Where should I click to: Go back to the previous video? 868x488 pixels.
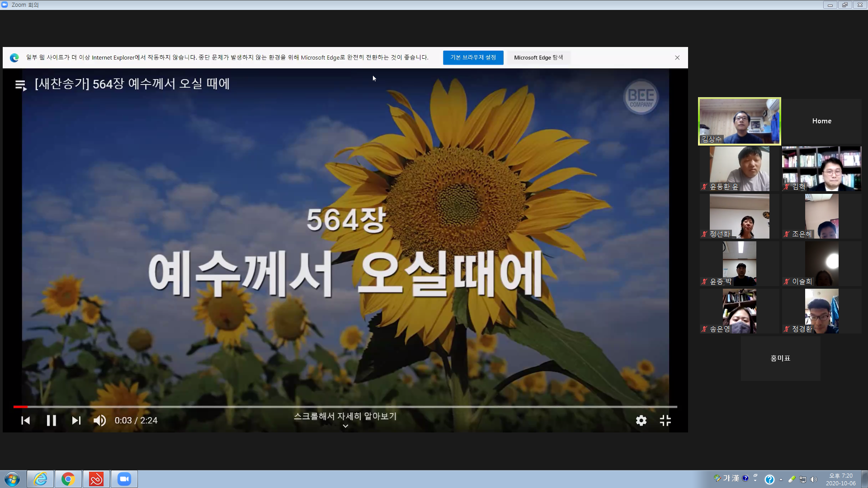(x=26, y=421)
